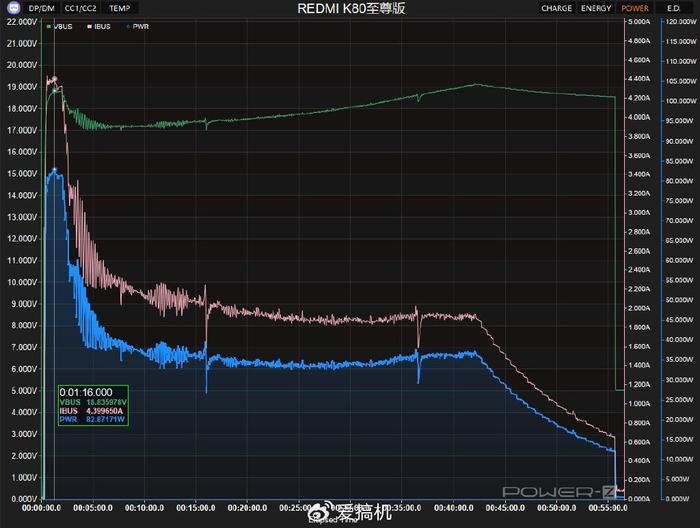Click the 00:05:00.0 time axis label
This screenshot has height=528, width=700.
tap(93, 508)
